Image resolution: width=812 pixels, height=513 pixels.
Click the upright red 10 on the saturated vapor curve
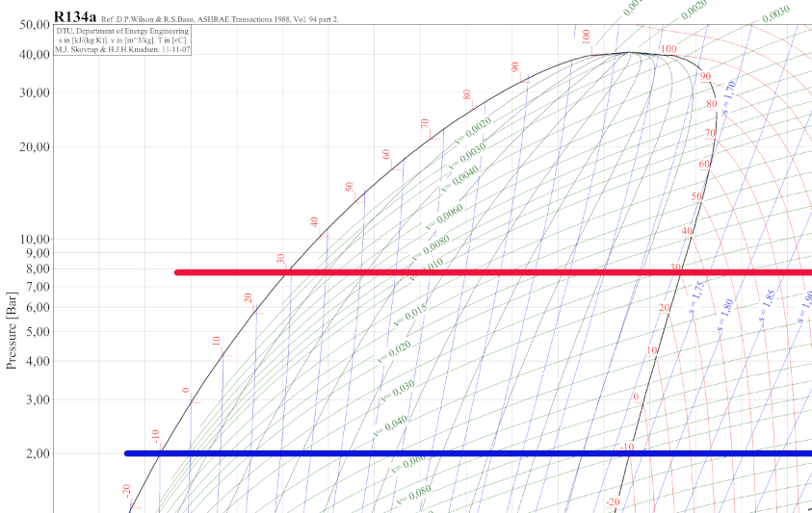pos(652,350)
